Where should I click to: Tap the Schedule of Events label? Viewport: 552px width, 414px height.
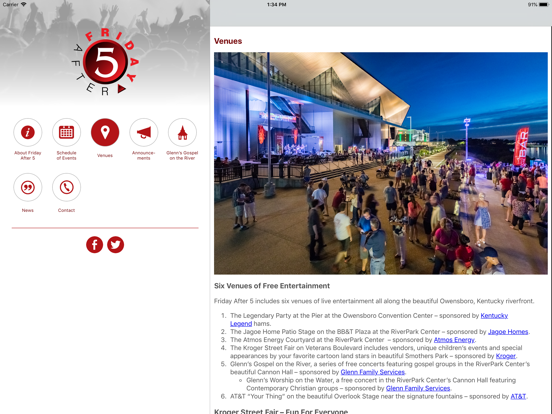(66, 155)
